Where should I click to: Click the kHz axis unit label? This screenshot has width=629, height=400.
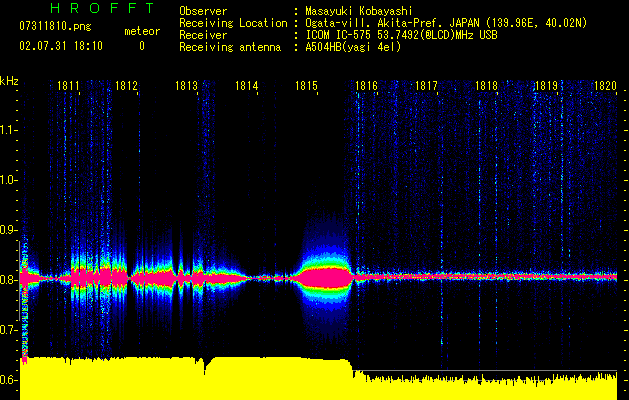tap(9, 80)
